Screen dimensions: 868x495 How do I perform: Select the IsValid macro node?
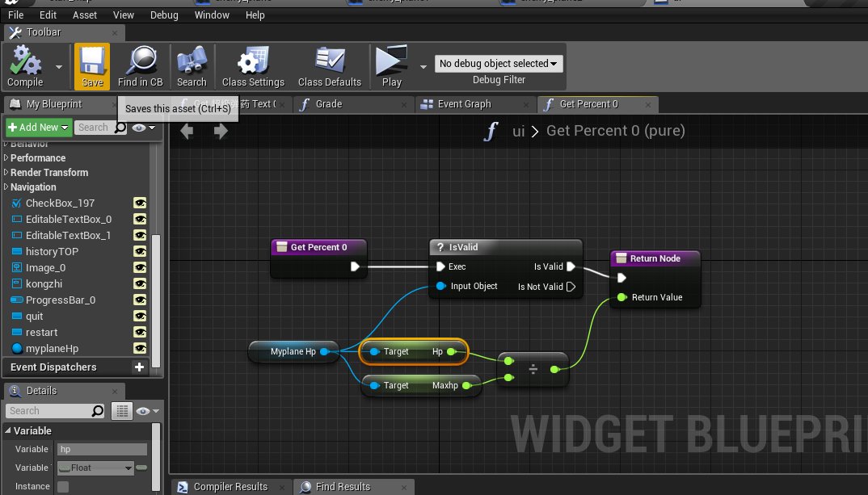505,247
